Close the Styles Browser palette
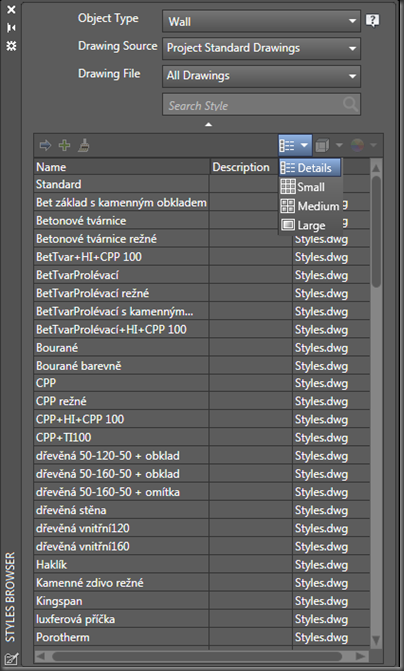The width and height of the screenshot is (404, 671). click(x=11, y=9)
